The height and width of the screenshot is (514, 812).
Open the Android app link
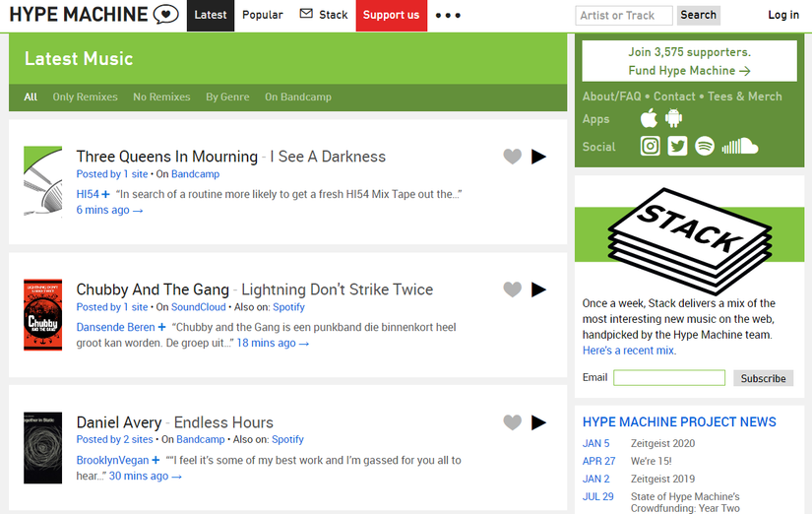(674, 119)
